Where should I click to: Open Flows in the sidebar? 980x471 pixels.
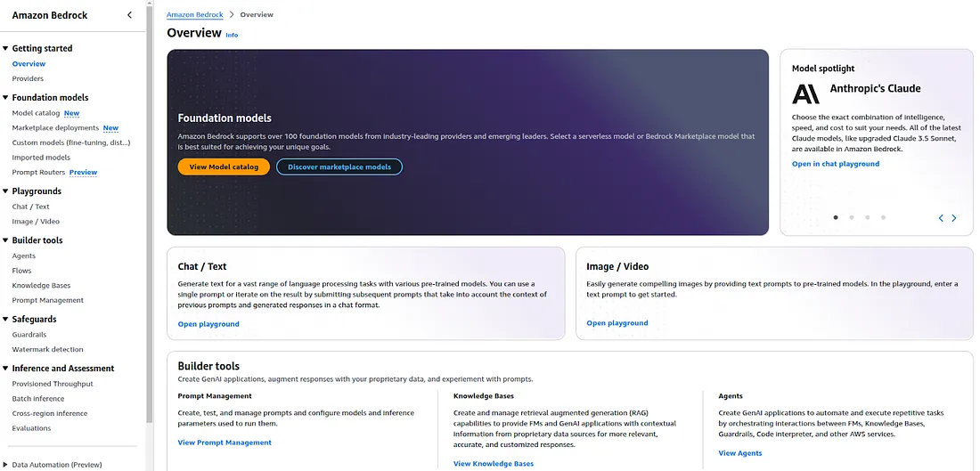(x=21, y=271)
